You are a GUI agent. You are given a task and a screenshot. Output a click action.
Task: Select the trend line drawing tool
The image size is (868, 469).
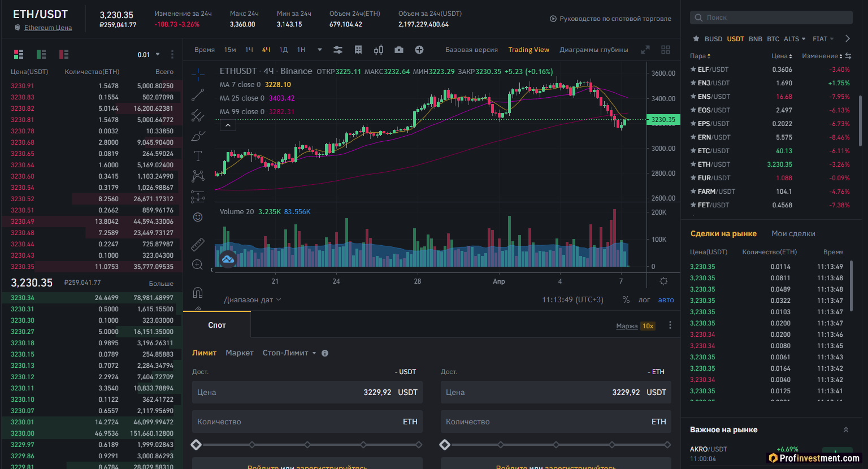(198, 94)
